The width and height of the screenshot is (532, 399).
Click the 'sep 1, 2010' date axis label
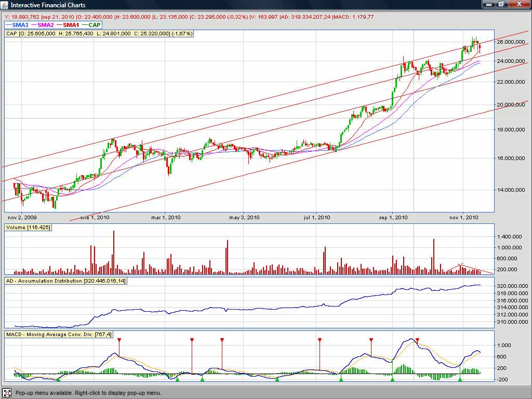point(393,218)
